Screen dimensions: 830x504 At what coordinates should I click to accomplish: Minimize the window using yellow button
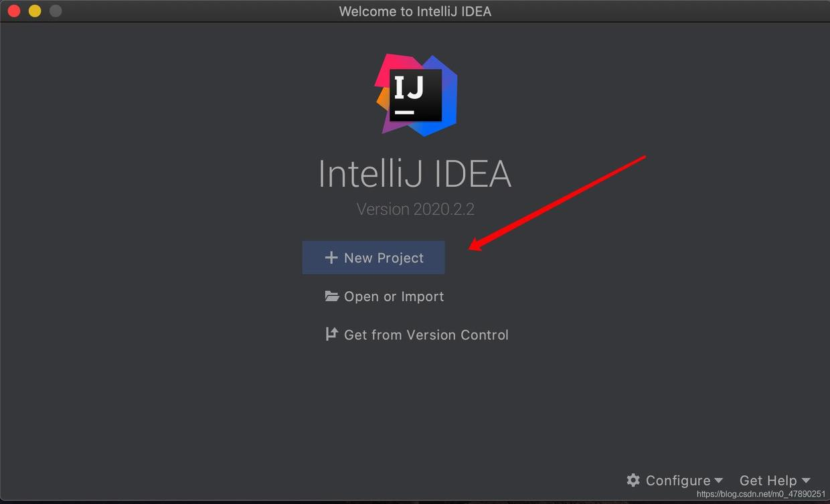pos(35,11)
